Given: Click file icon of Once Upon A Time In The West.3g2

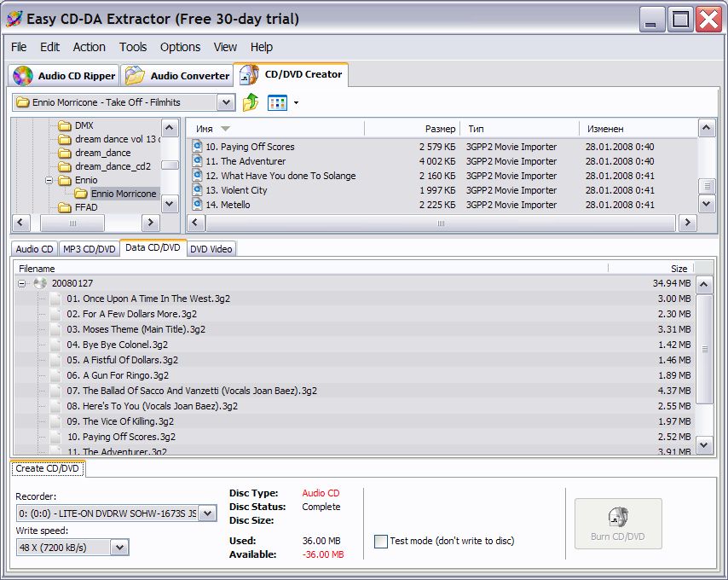Looking at the screenshot, I should pos(55,299).
